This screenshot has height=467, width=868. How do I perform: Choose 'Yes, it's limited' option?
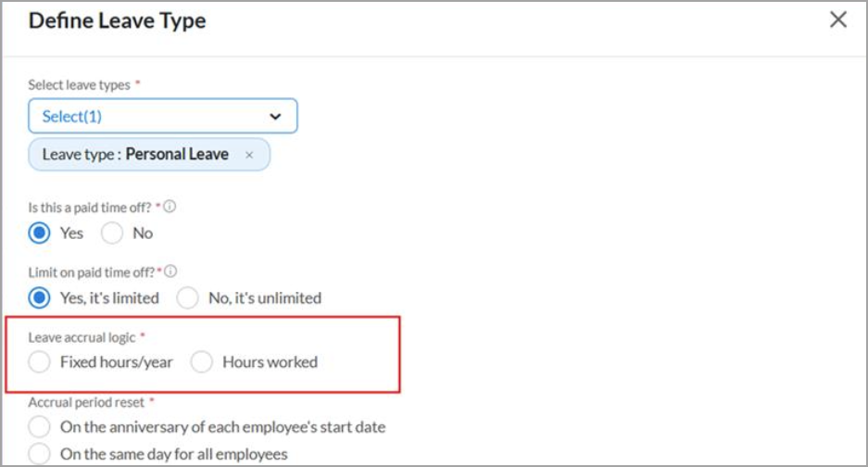[40, 298]
